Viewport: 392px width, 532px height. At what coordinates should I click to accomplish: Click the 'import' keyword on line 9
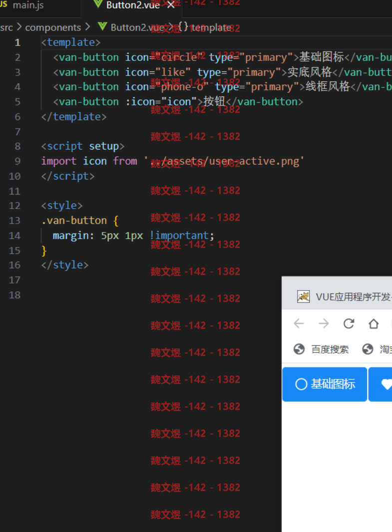tap(58, 161)
